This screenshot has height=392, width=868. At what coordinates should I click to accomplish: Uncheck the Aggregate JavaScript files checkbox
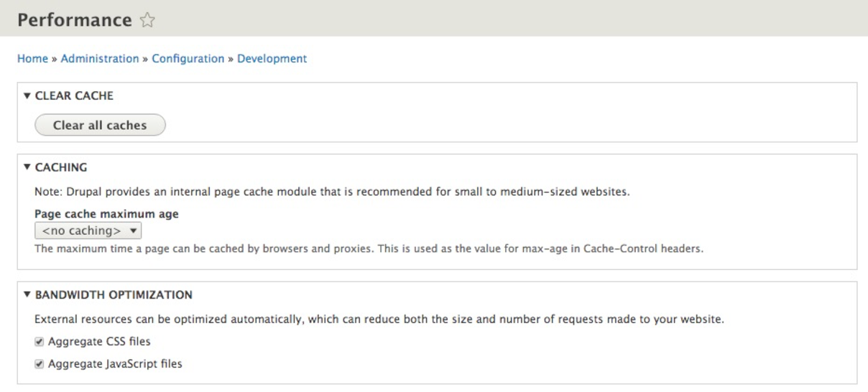pyautogui.click(x=39, y=364)
